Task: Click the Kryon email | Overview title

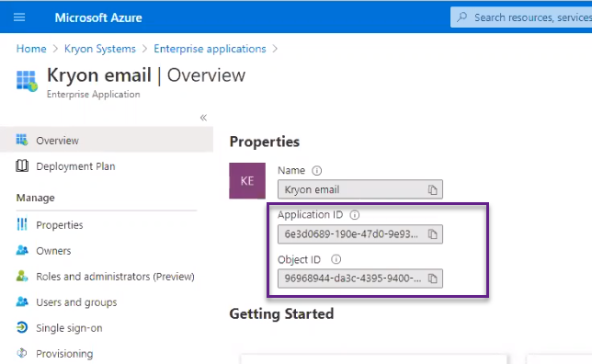Action: [x=146, y=75]
